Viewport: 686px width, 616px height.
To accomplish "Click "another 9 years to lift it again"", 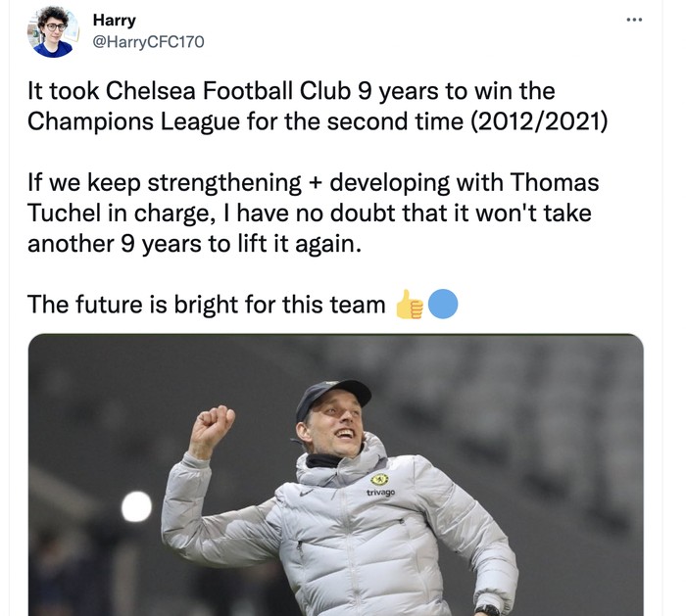I will [x=194, y=244].
